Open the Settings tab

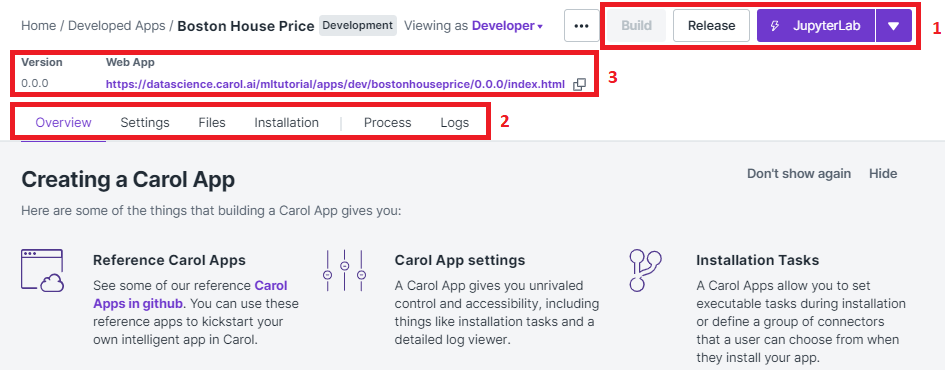(x=145, y=123)
